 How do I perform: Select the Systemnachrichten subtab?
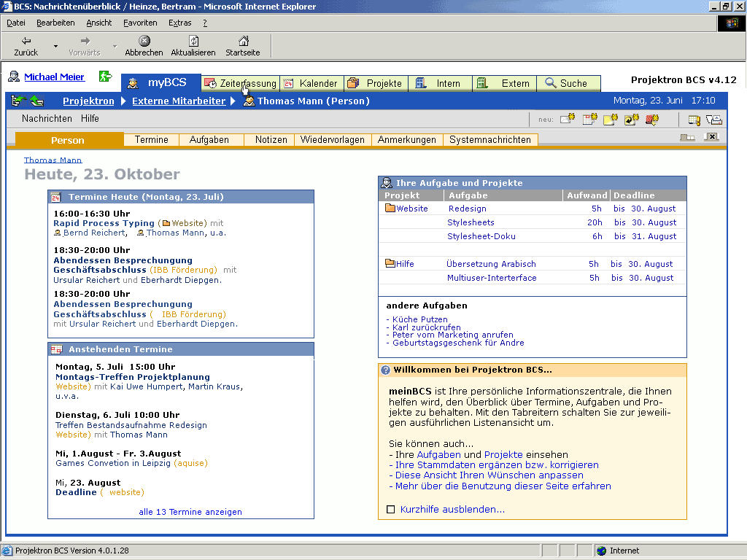click(x=490, y=139)
